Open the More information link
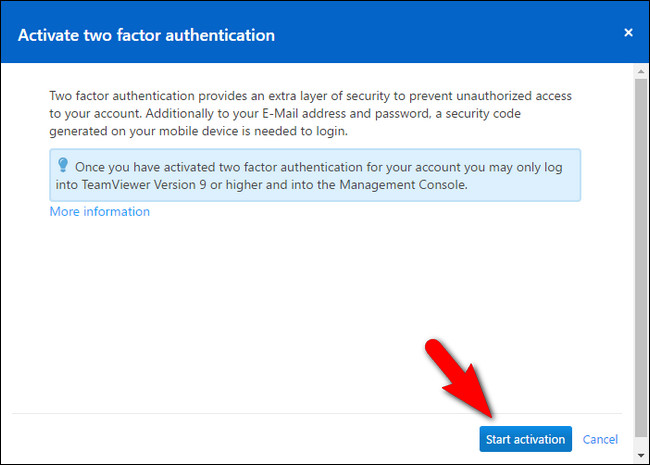 tap(100, 212)
